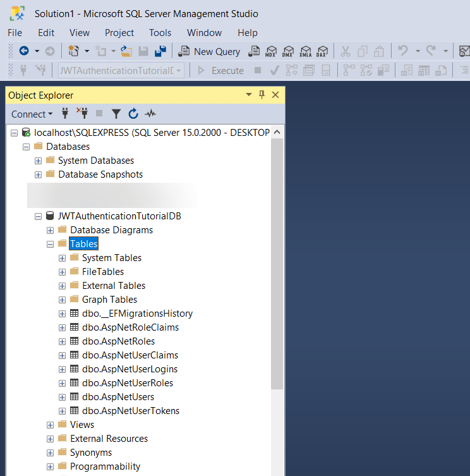Viewport: 470px width, 476px height.
Task: Click the DMX query icon
Action: [287, 51]
